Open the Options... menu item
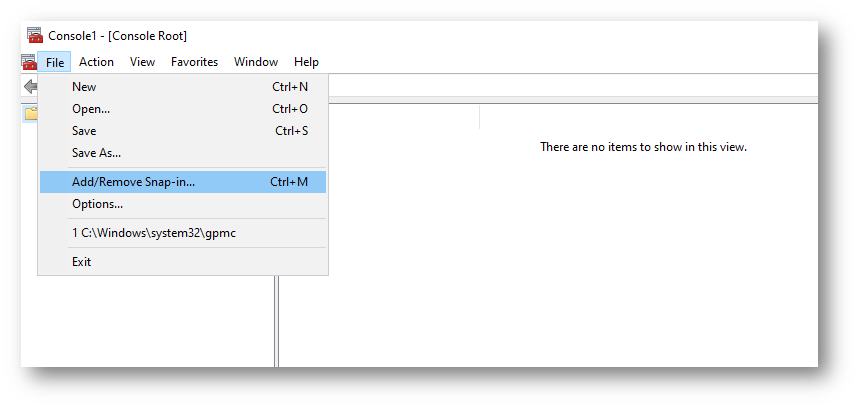Viewport: 860px width, 409px height. (183, 204)
